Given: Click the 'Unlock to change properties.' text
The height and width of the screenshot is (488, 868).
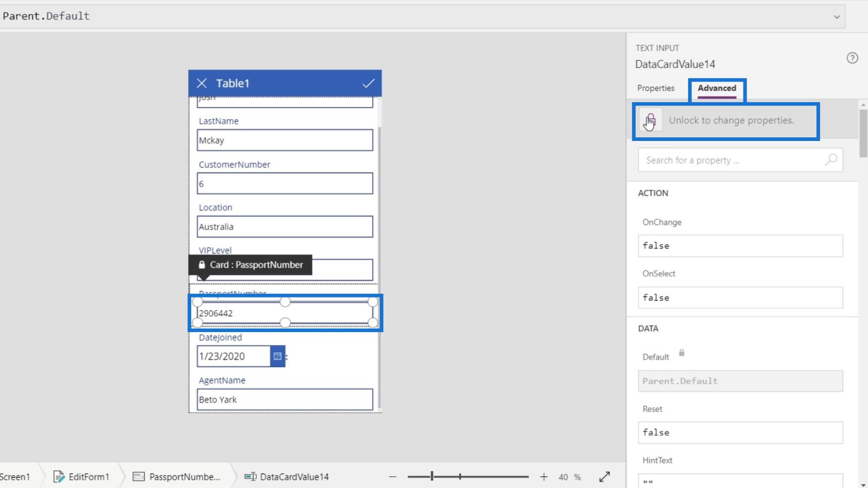Looking at the screenshot, I should [x=732, y=120].
